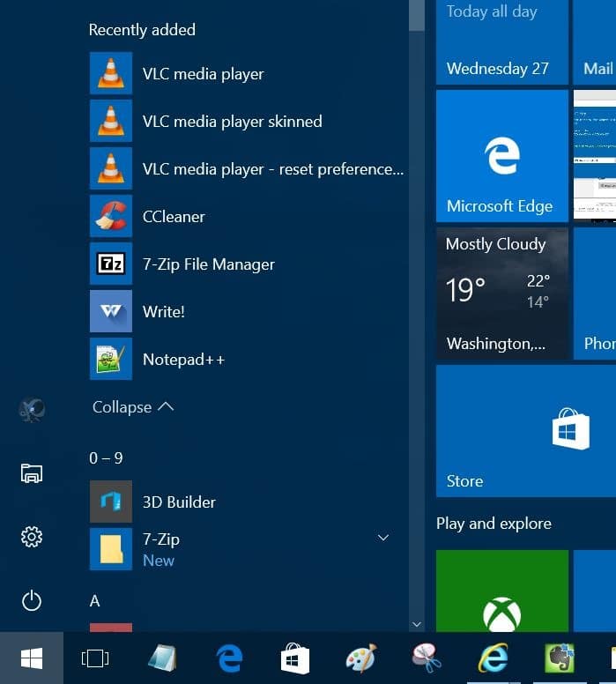Image resolution: width=616 pixels, height=684 pixels.
Task: Open Settings gear in Start sidebar
Action: point(32,537)
